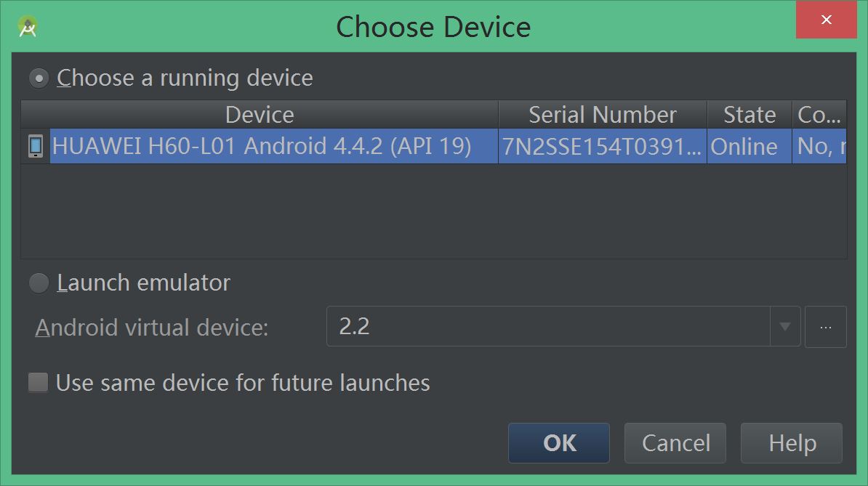The width and height of the screenshot is (868, 486).
Task: Select the HUAWEI H60-L01 device row
Action: [262, 146]
